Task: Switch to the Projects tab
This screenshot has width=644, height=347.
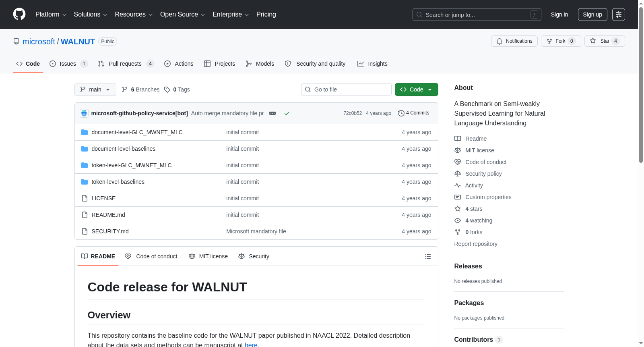Action: [219, 64]
